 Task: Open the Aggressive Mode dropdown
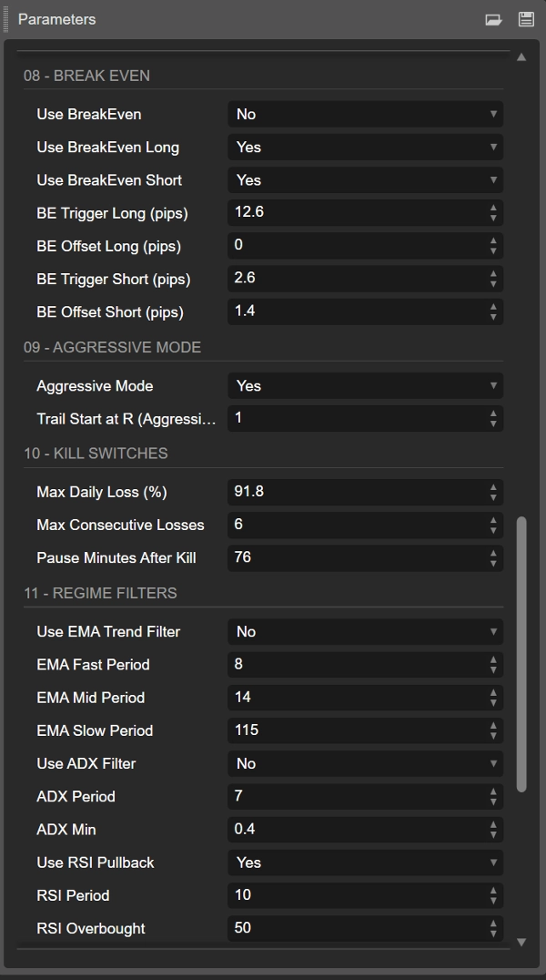point(364,386)
